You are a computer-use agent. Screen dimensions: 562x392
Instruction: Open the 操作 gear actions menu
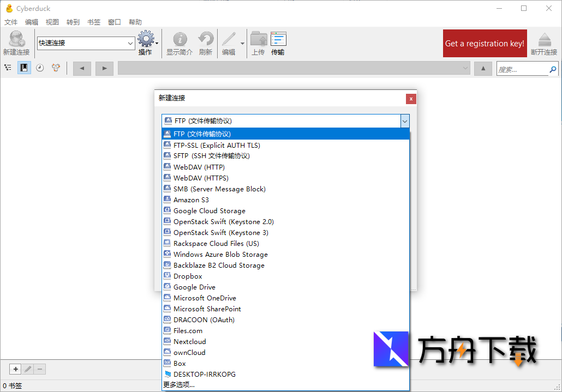tap(146, 40)
